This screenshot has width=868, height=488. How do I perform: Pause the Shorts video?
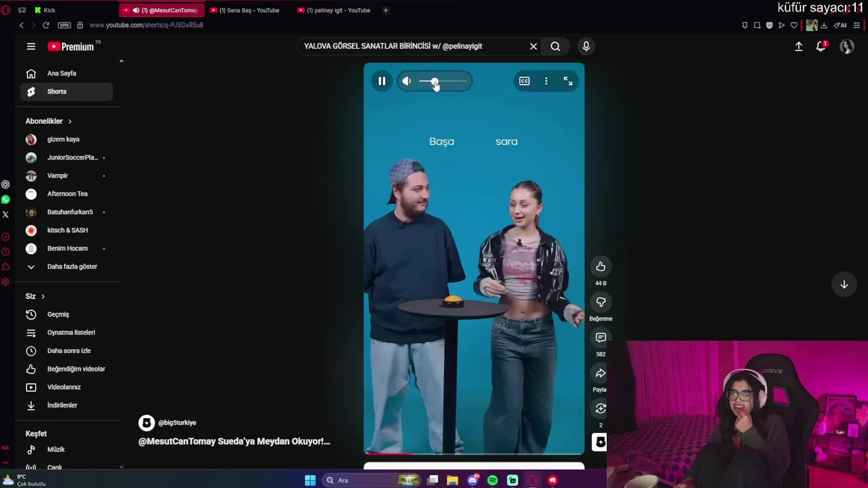(382, 81)
